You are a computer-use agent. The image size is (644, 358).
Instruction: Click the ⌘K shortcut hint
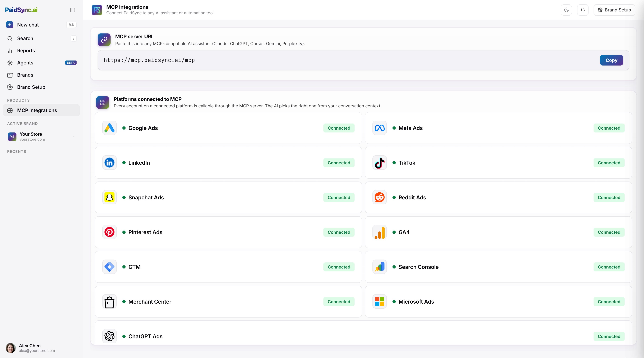pos(71,25)
